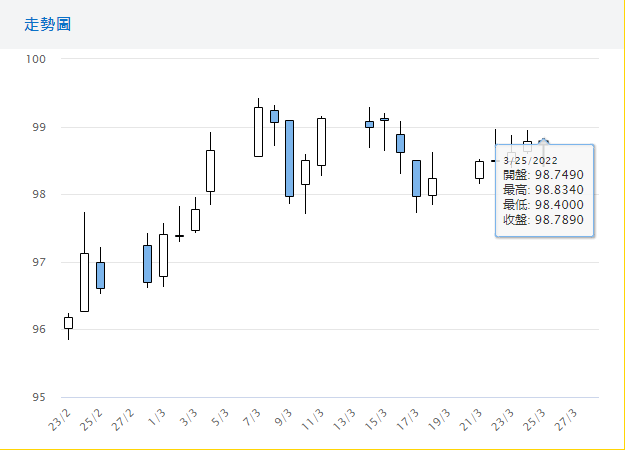Viewport: 626px width, 450px height.
Task: Click the 95 y-axis price label
Action: coord(40,397)
